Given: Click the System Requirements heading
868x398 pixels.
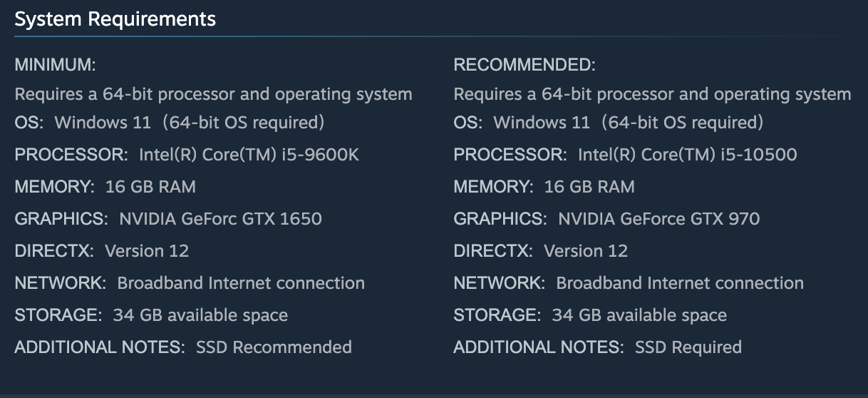Looking at the screenshot, I should click(115, 19).
